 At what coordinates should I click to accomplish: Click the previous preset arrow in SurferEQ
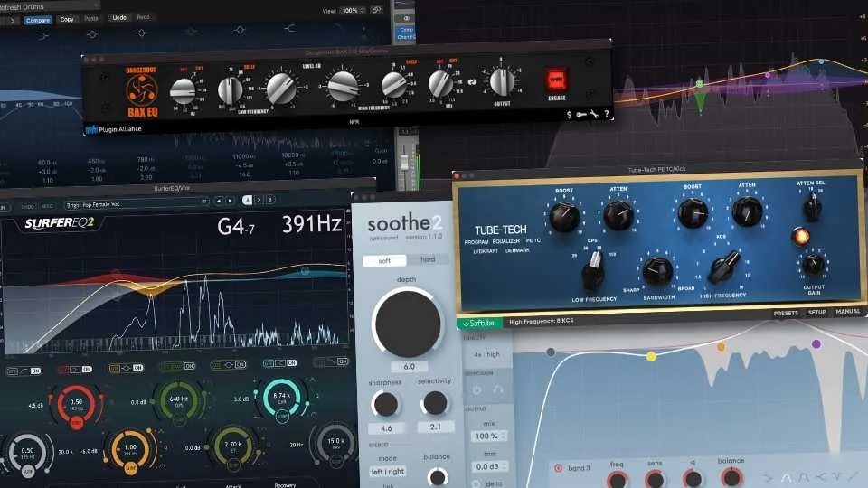219,201
